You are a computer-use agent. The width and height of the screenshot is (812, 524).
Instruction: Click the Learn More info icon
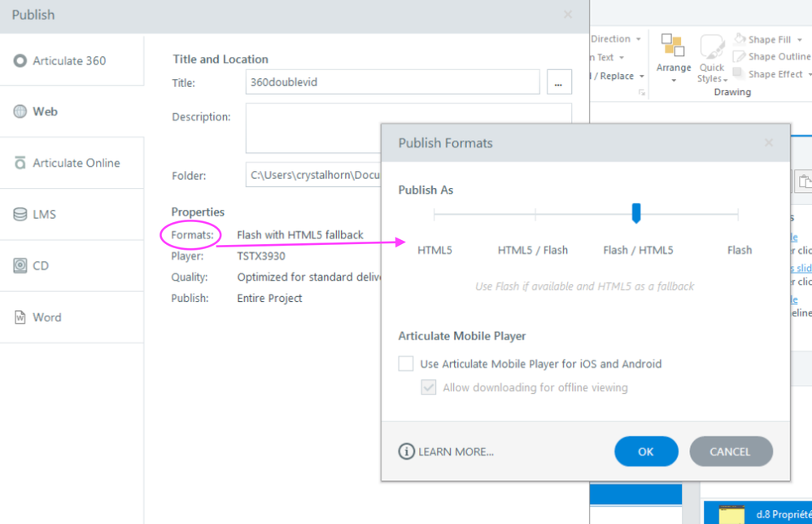(406, 452)
